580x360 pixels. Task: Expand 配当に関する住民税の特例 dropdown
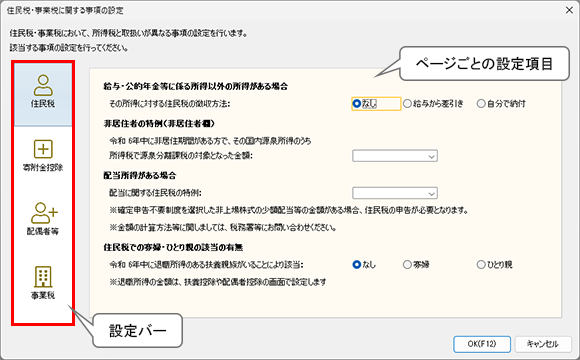click(395, 193)
